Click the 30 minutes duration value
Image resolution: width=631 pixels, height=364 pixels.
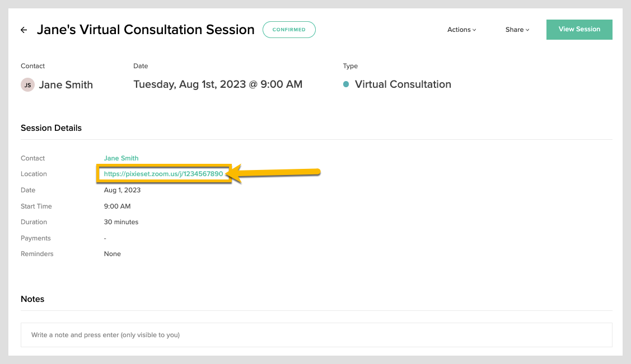(x=121, y=222)
